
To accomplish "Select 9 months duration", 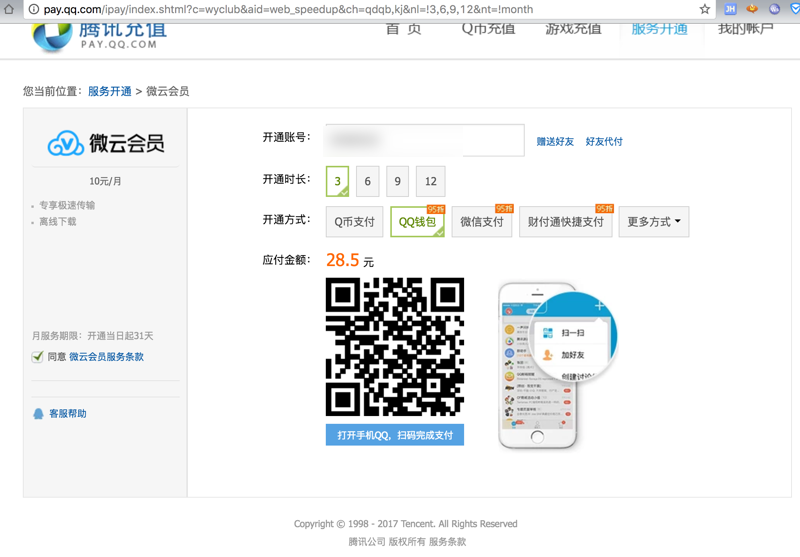I will point(397,181).
